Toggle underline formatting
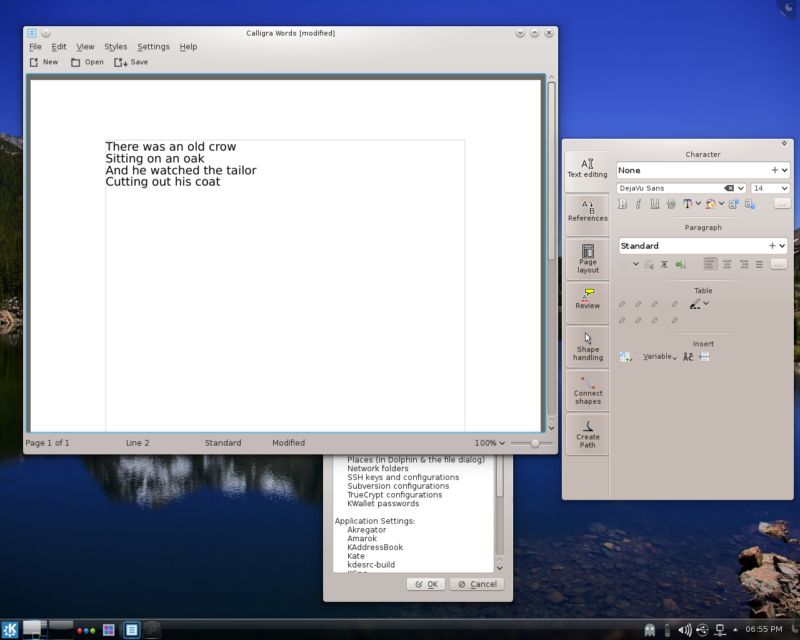Viewport: 800px width, 640px height. click(655, 204)
